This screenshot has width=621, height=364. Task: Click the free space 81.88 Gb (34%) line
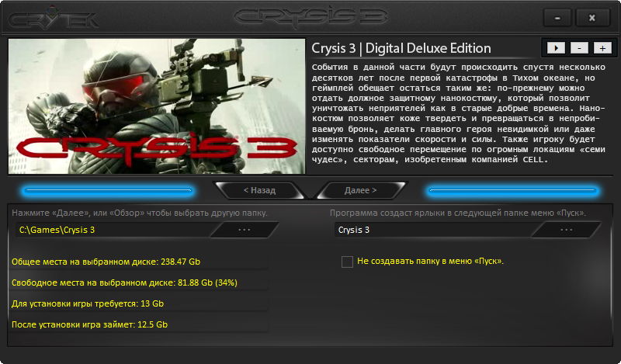click(124, 283)
